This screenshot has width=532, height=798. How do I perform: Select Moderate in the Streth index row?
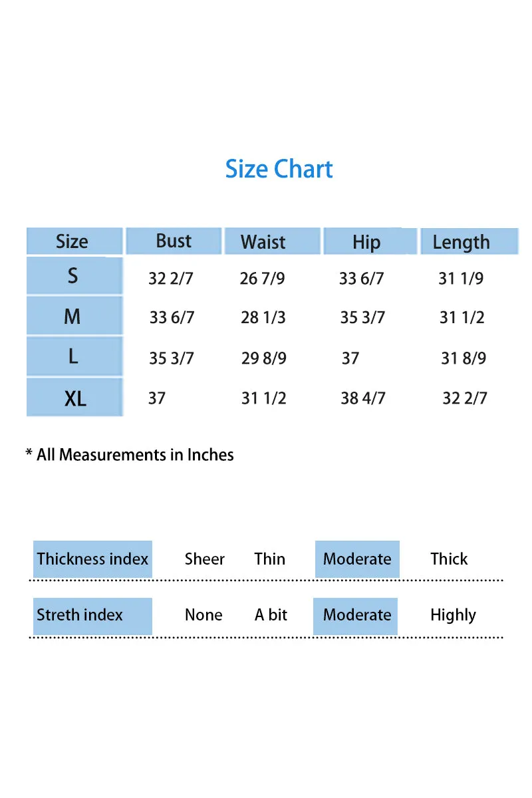pos(356,615)
